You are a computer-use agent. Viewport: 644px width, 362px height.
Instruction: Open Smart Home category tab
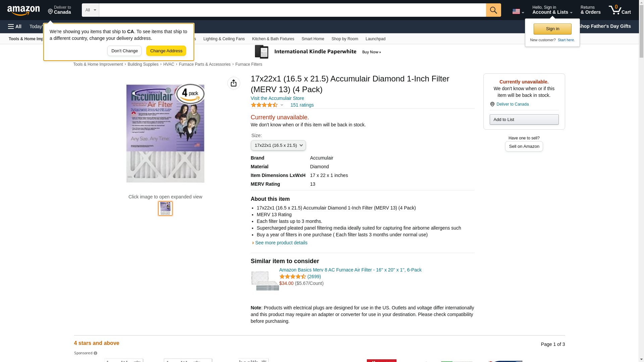pos(313,39)
